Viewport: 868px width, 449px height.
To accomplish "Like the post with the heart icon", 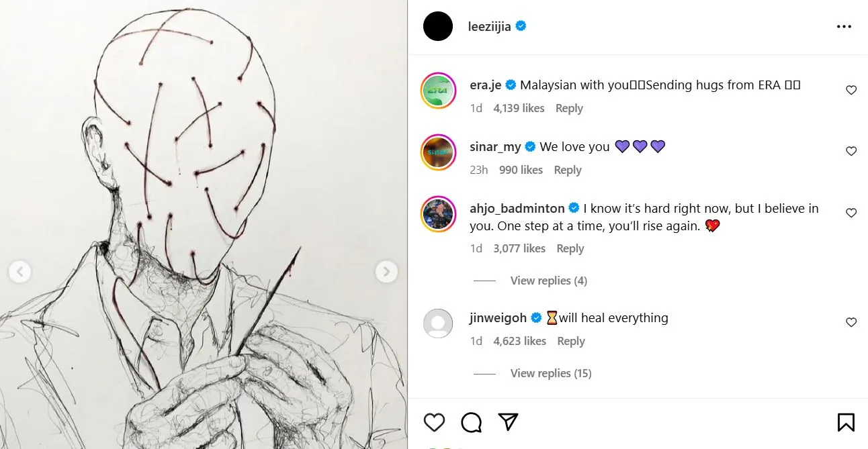I will [x=434, y=422].
